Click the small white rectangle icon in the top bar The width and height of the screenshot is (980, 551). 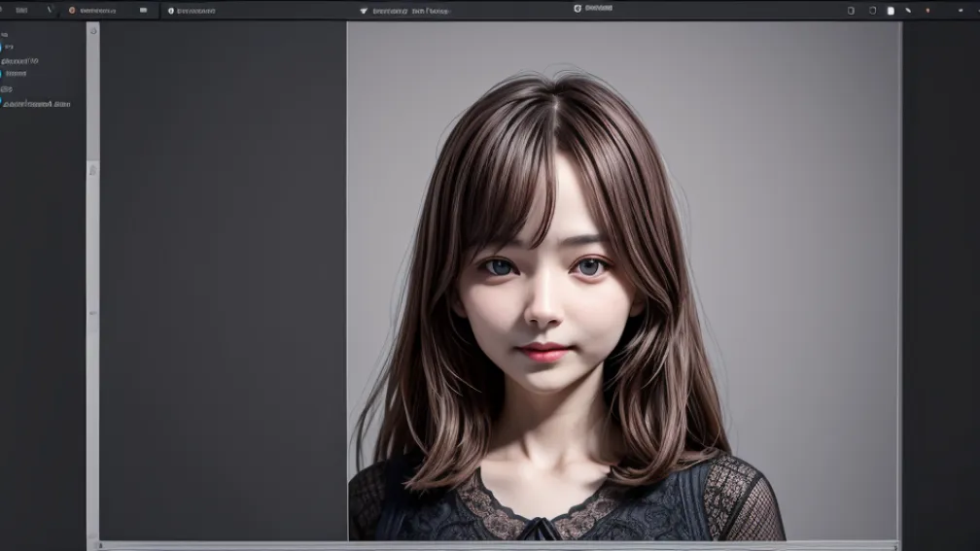[x=143, y=10]
